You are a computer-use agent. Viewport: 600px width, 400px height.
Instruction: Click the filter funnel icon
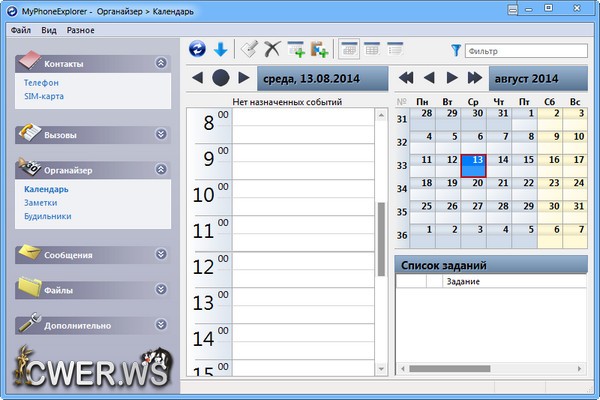point(456,49)
